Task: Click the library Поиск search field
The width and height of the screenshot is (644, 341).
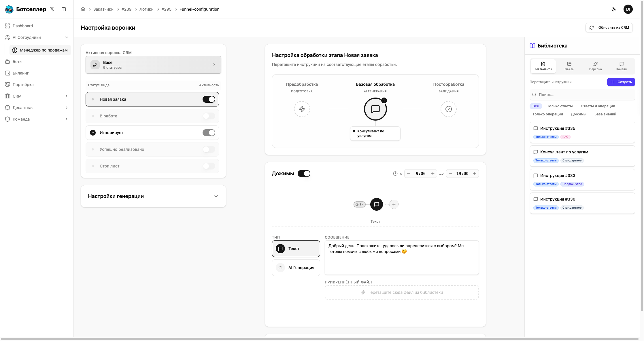Action: click(585, 95)
